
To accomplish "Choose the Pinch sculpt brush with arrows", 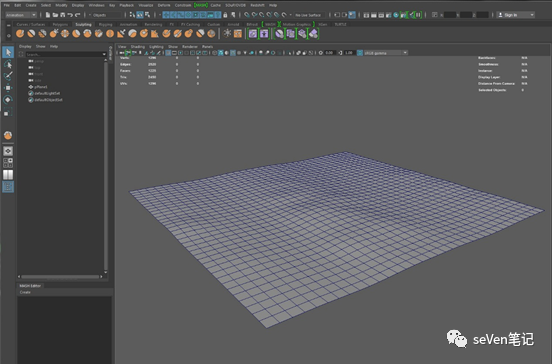I will [x=65, y=34].
